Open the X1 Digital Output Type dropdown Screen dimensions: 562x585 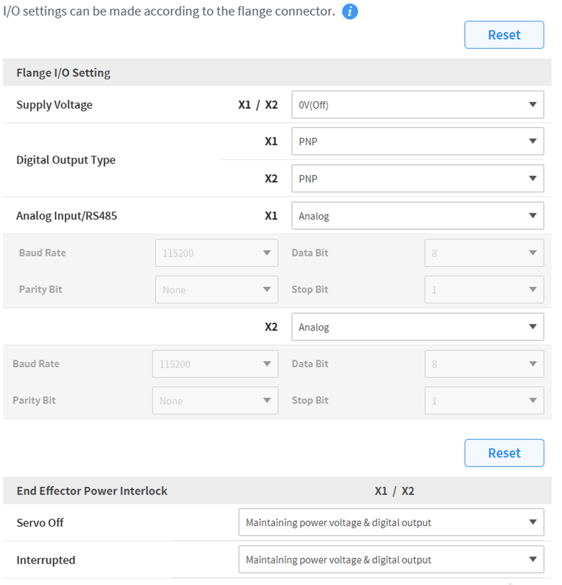click(x=417, y=141)
